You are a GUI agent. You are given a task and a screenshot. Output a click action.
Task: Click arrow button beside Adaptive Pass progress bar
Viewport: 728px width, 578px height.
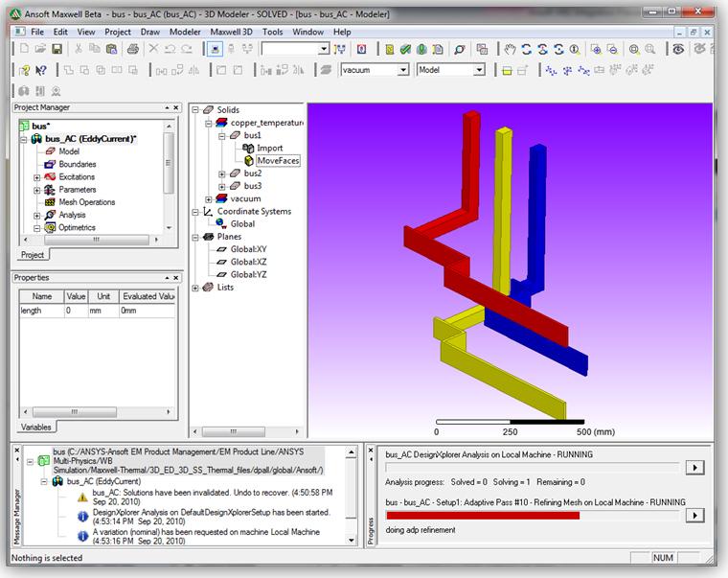click(694, 516)
